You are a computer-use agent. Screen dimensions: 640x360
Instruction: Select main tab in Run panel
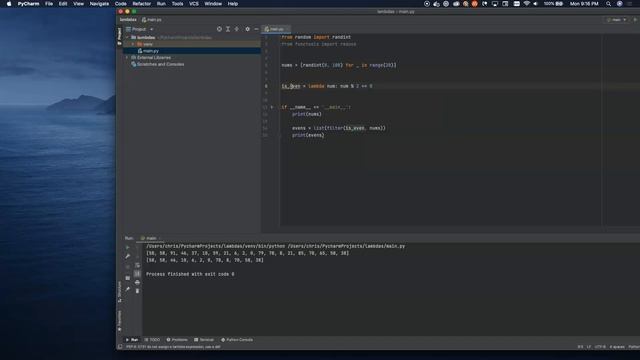150,238
